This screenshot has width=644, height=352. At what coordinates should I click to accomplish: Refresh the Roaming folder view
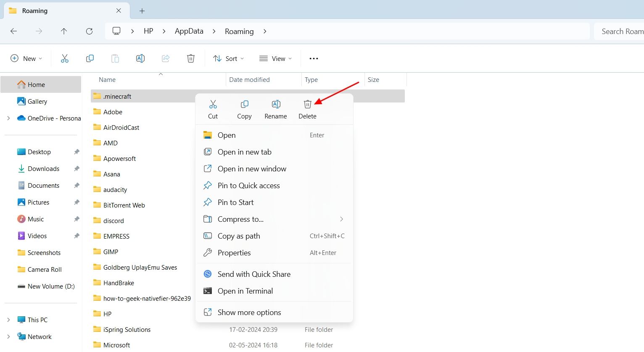[89, 31]
